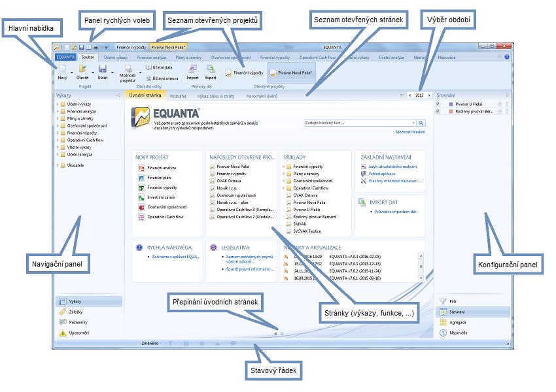This screenshot has width=556, height=392.
Task: Open the Agregace configuration section
Action: (473, 322)
